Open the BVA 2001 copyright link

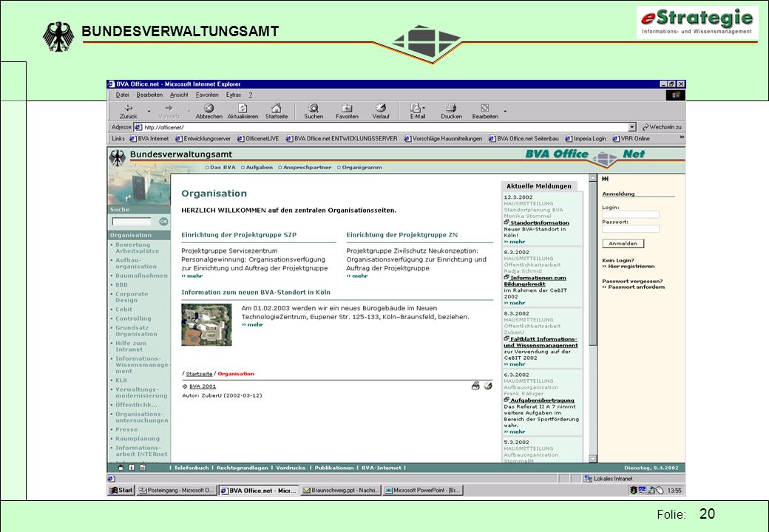click(x=203, y=386)
